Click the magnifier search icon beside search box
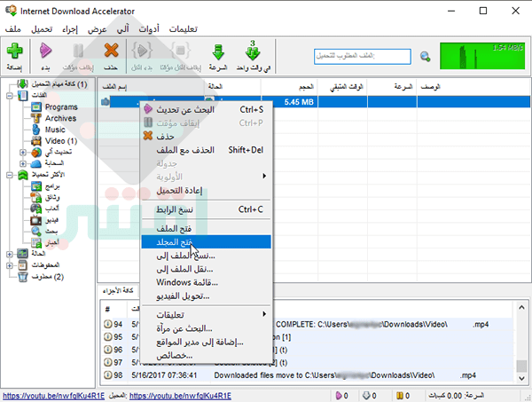This screenshot has height=402, width=532. [425, 57]
